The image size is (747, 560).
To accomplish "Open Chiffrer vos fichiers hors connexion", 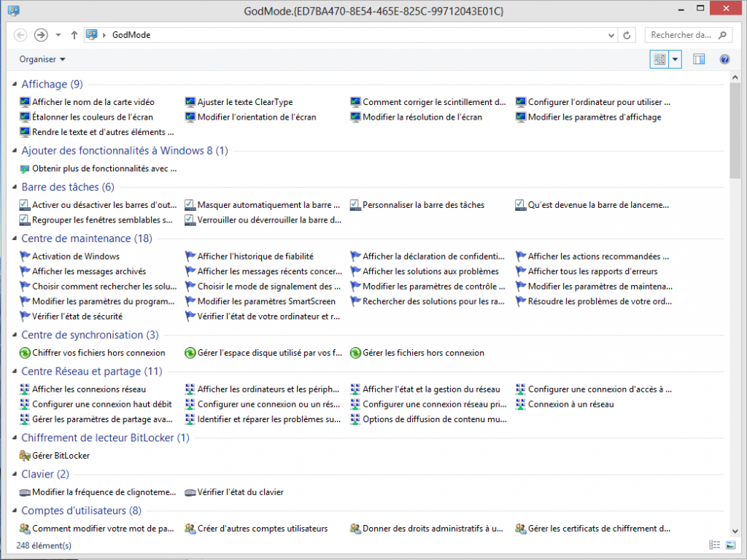I will (x=98, y=353).
